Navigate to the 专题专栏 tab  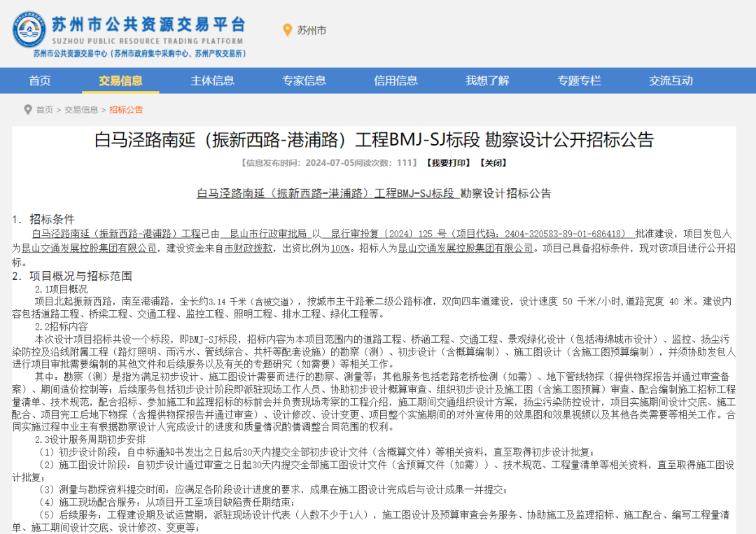(579, 80)
